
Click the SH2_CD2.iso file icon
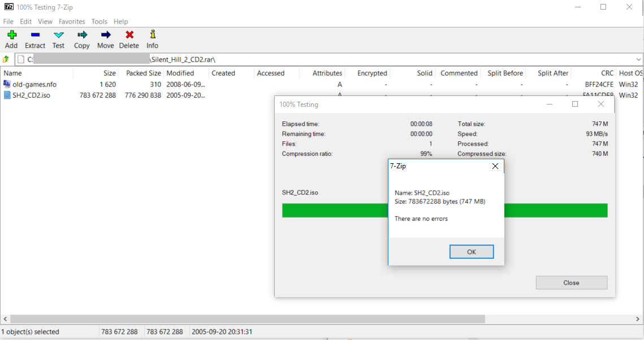(x=7, y=95)
